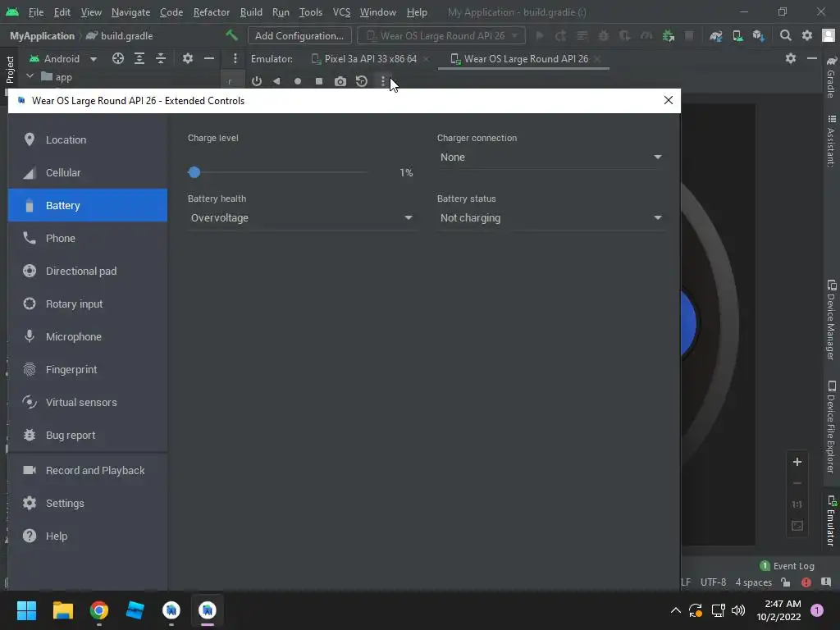840x630 pixels.
Task: Close the Extended Controls window
Action: (668, 100)
